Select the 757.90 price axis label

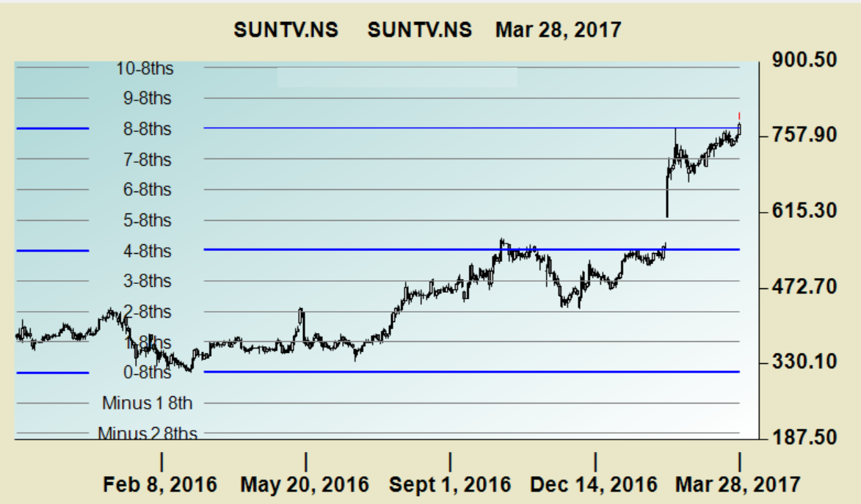coord(805,135)
